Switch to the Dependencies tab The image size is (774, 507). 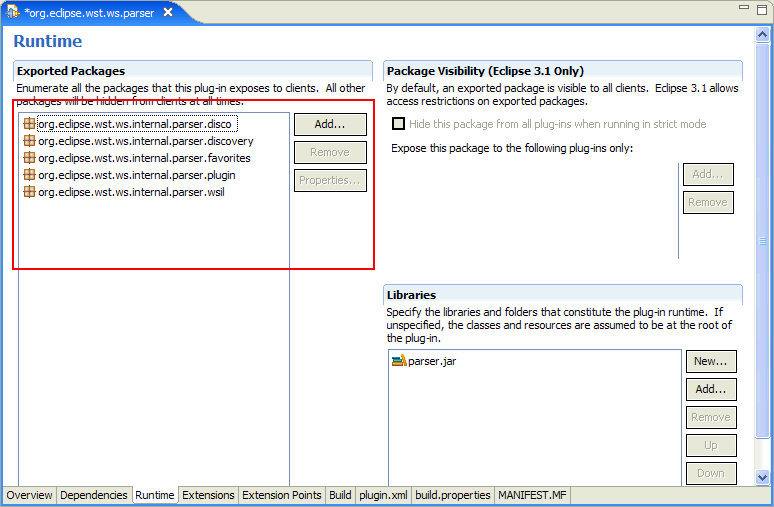pyautogui.click(x=94, y=495)
